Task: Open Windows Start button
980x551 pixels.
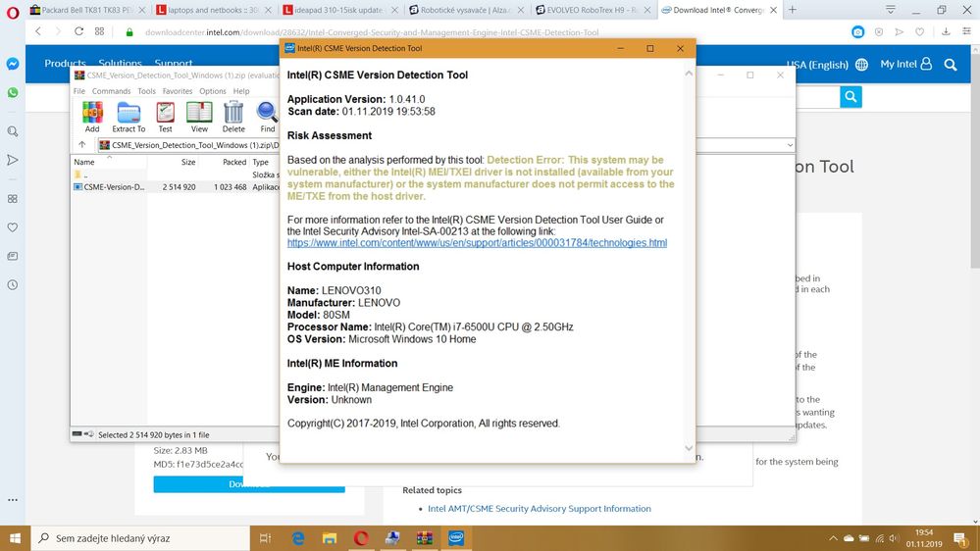Action: [15, 538]
